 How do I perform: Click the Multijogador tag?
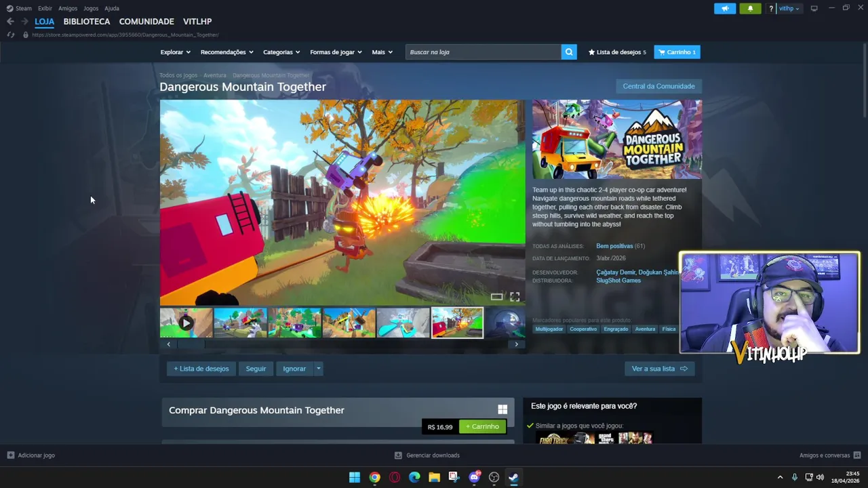(549, 329)
